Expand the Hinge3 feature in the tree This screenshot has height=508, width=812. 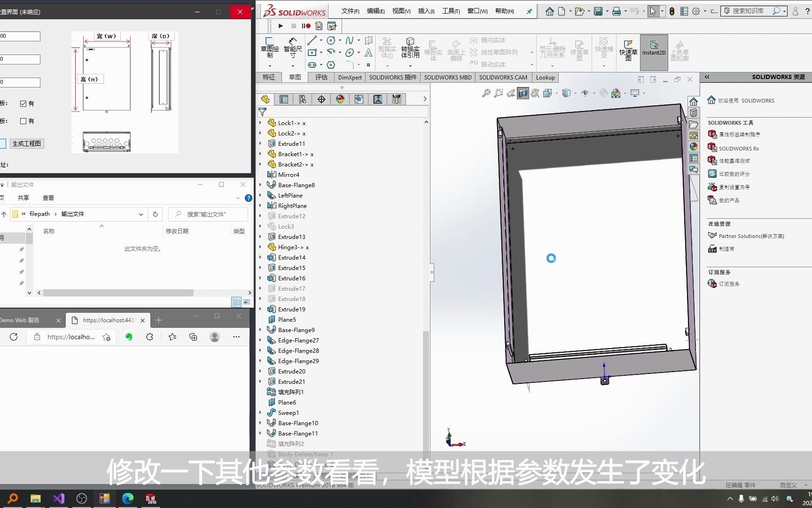(x=261, y=247)
